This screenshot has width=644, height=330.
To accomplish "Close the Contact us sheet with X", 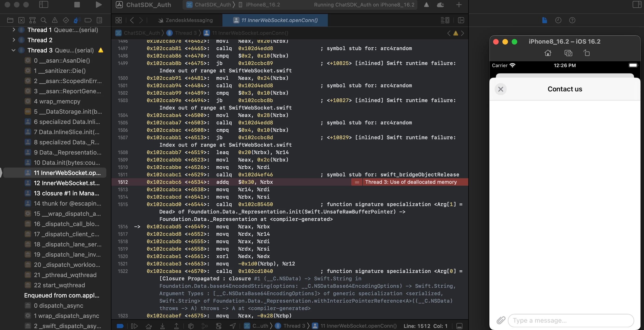I will tap(501, 89).
